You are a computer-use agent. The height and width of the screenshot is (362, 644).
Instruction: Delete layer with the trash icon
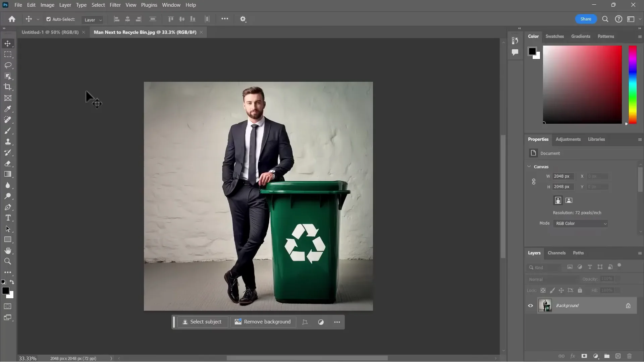point(629,356)
